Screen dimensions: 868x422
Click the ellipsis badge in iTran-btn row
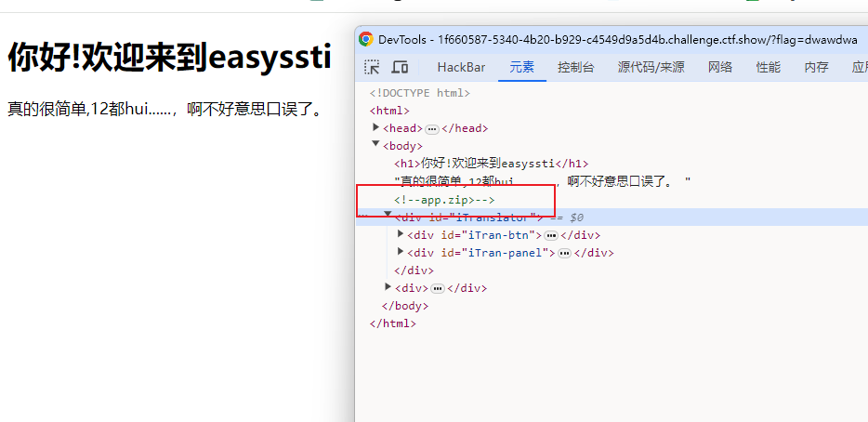pos(551,235)
